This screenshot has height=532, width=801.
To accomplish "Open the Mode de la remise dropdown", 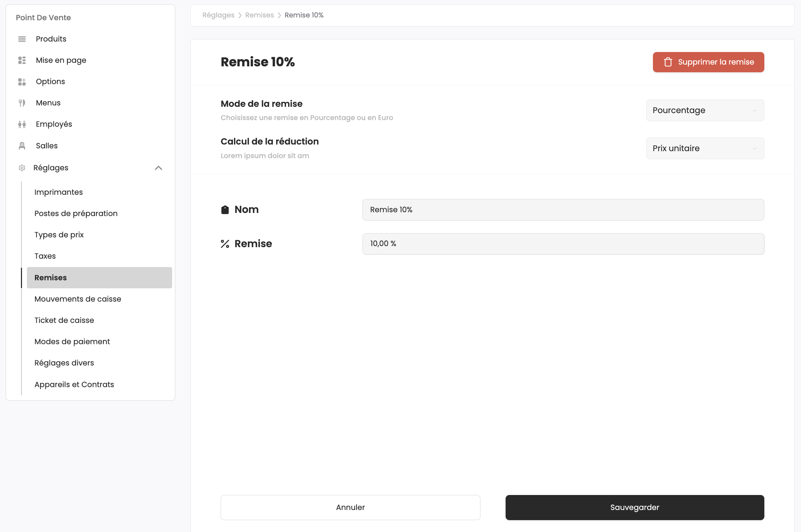I will (x=705, y=110).
